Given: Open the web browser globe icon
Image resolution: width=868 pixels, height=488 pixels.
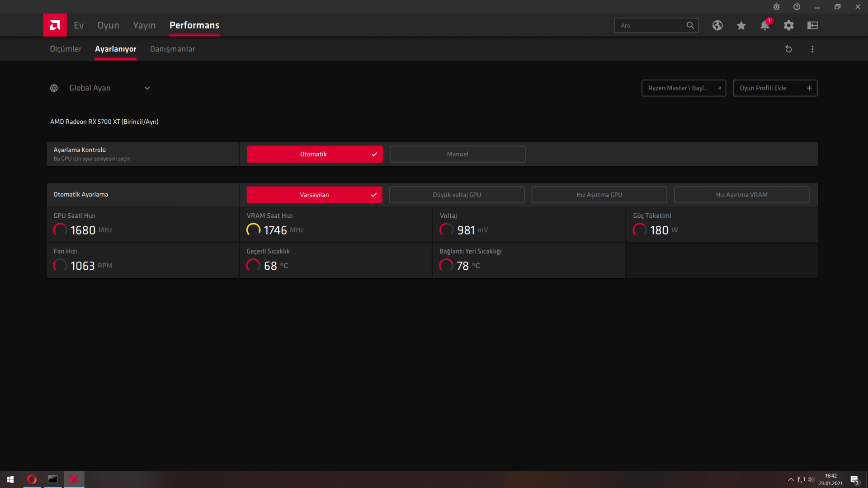Looking at the screenshot, I should point(717,25).
